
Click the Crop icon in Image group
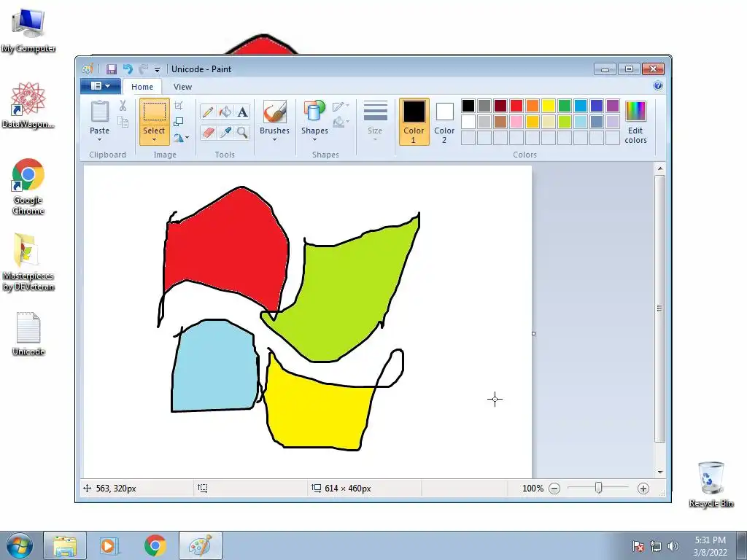point(179,106)
